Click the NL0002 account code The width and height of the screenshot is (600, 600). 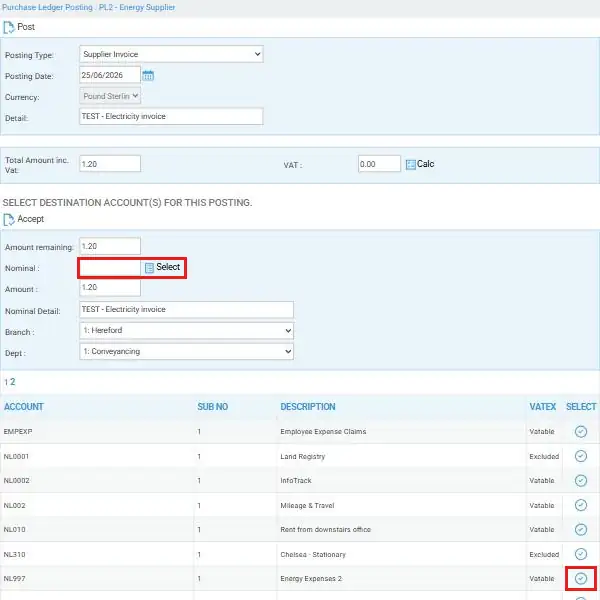pos(16,481)
